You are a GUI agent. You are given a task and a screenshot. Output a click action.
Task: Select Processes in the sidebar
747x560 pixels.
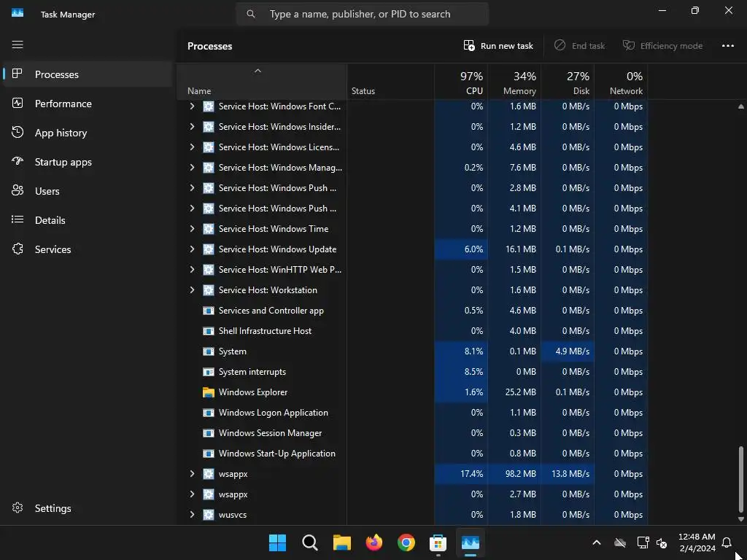pyautogui.click(x=88, y=74)
